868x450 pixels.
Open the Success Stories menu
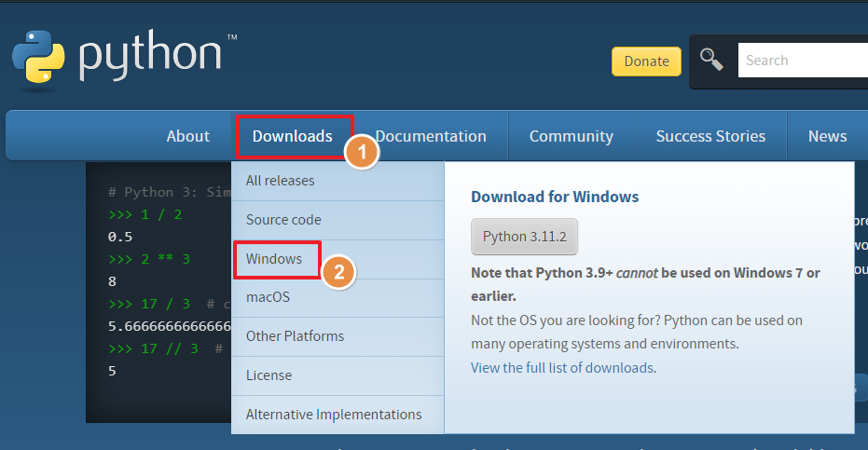click(x=710, y=136)
